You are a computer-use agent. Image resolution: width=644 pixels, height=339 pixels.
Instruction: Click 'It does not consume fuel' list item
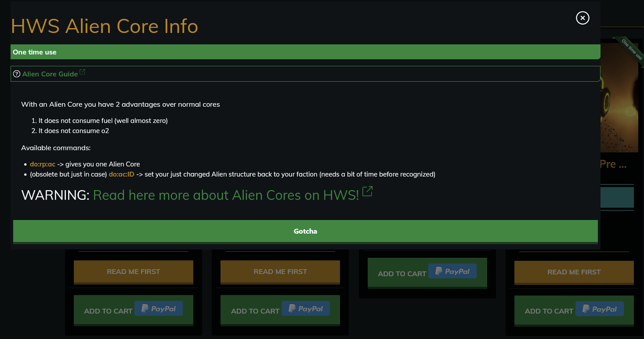[x=103, y=120]
